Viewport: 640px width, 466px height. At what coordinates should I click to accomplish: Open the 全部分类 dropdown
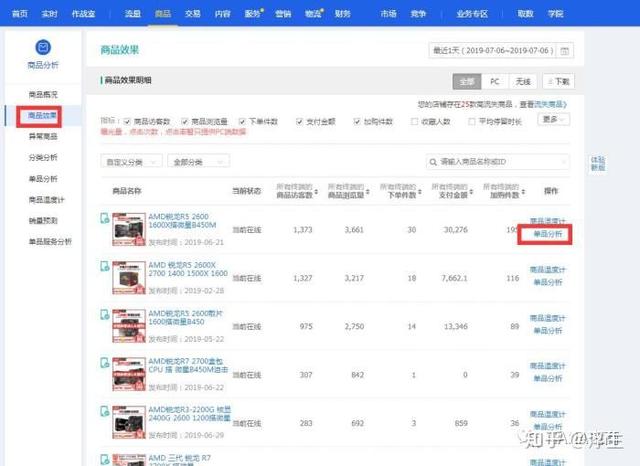198,162
